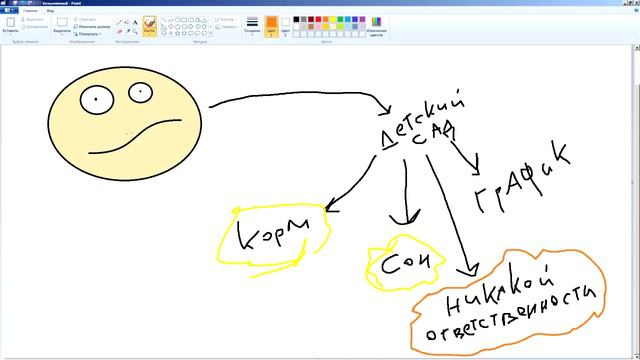Image resolution: width=640 pixels, height=360 pixels.
Task: Open the Заливка shape fill dropdown
Action: tap(227, 27)
